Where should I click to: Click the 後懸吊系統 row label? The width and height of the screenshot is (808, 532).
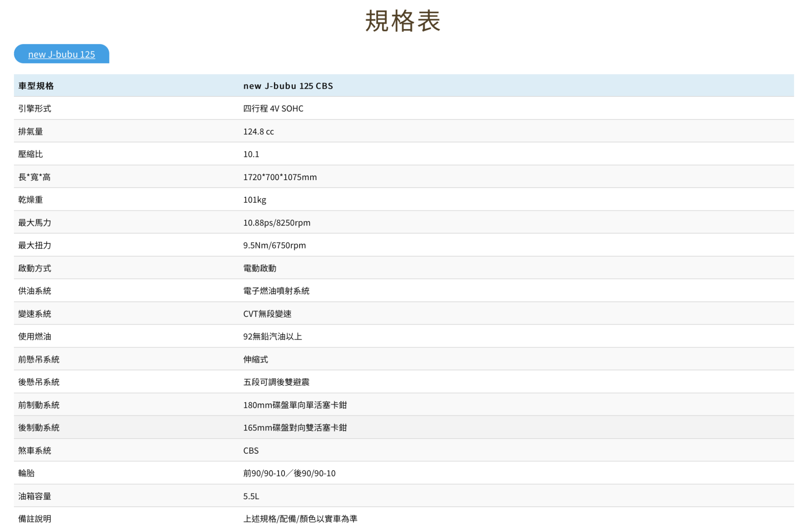(39, 382)
